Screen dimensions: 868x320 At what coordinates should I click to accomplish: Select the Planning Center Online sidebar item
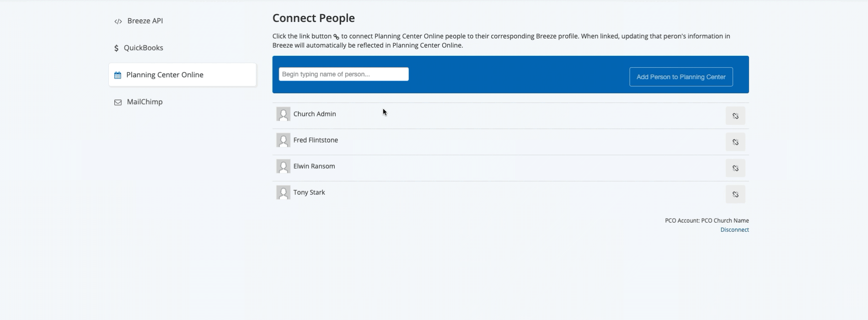point(182,75)
